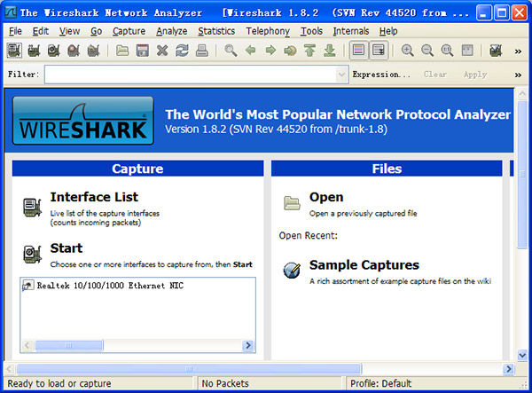Go back in packet history arrow

[250, 51]
